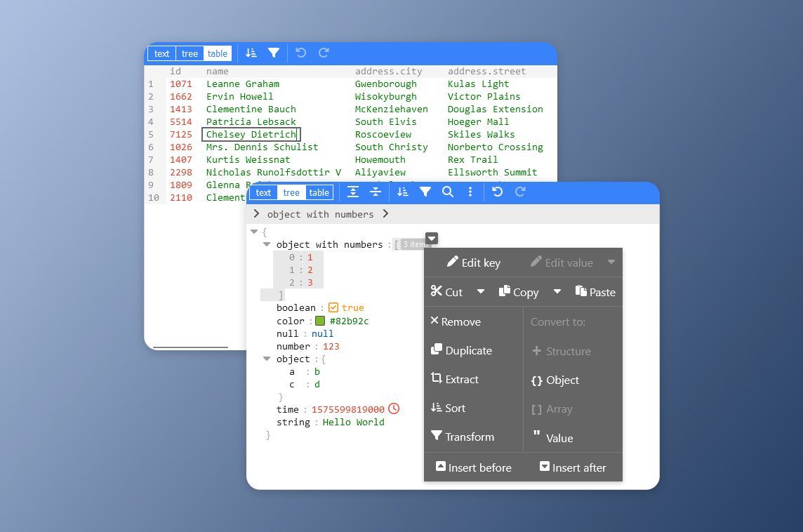Choose Remove in context menu
Image resolution: width=803 pixels, height=532 pixels.
click(x=456, y=321)
